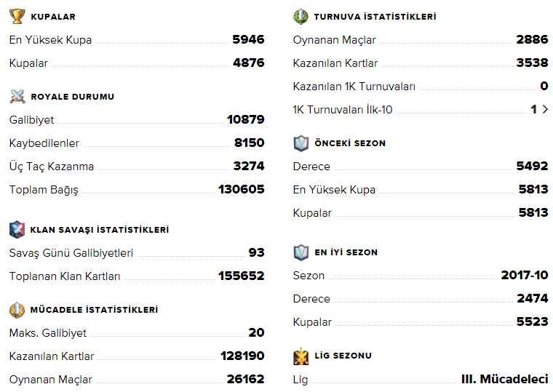Expand the 1K Turnuvaları İlk-10 chevron arrow
553x392 pixels.
545,110
